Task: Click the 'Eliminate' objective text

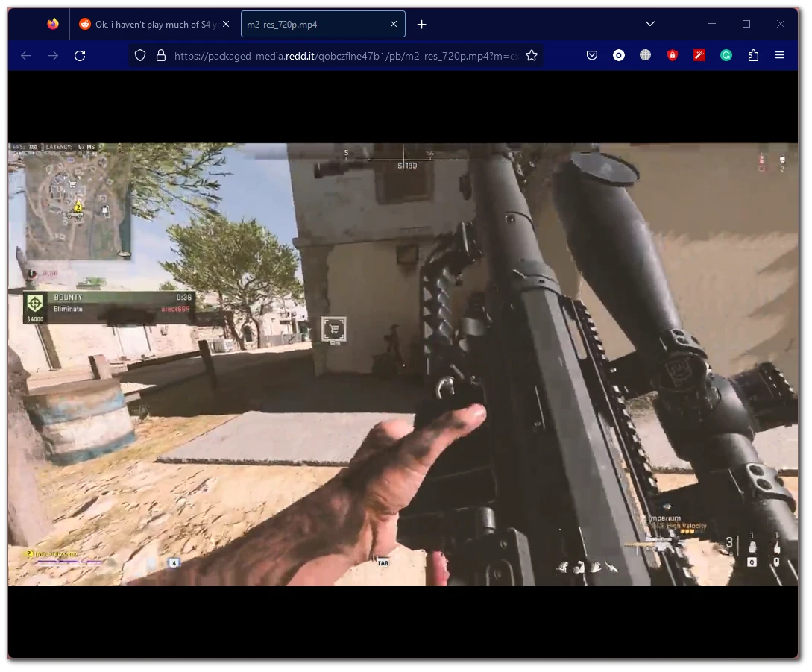Action: coord(68,309)
